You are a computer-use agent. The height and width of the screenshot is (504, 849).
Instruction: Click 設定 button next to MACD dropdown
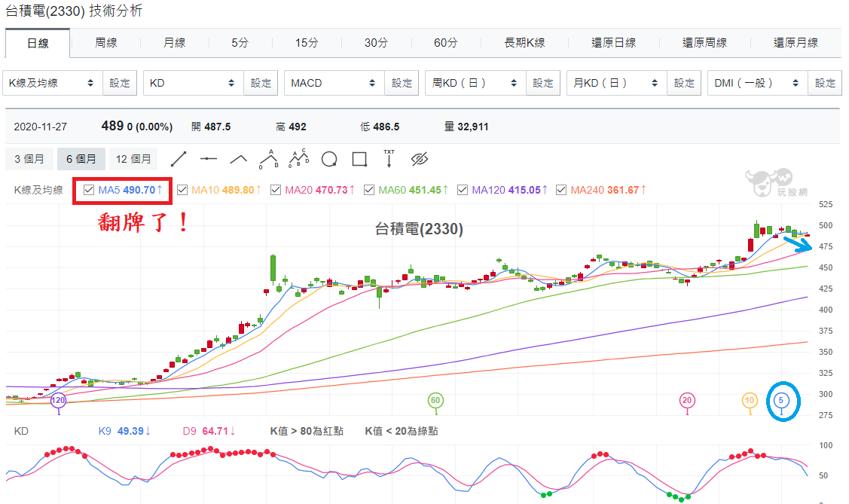pyautogui.click(x=402, y=83)
